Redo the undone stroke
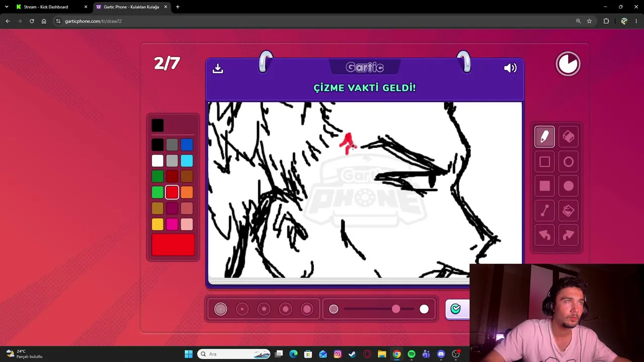Viewport: 644px width, 362px height. click(569, 235)
